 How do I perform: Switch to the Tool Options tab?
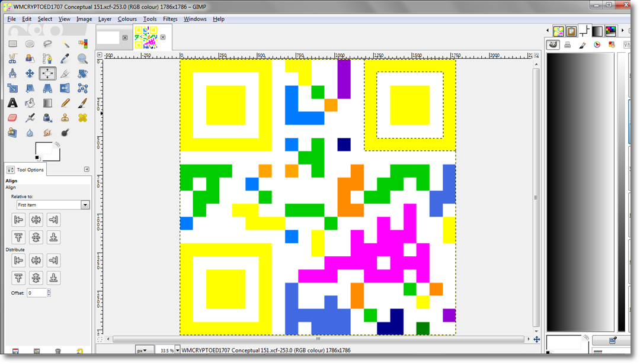pyautogui.click(x=25, y=169)
